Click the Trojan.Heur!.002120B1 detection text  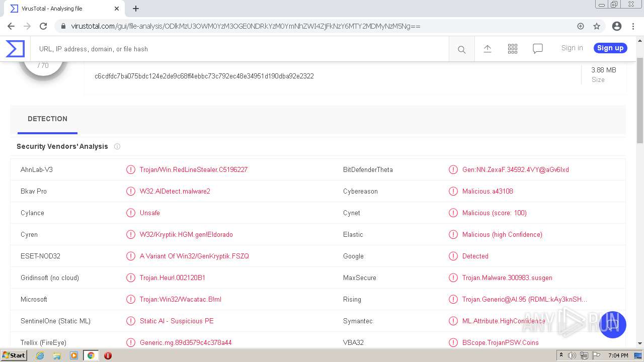[173, 278]
